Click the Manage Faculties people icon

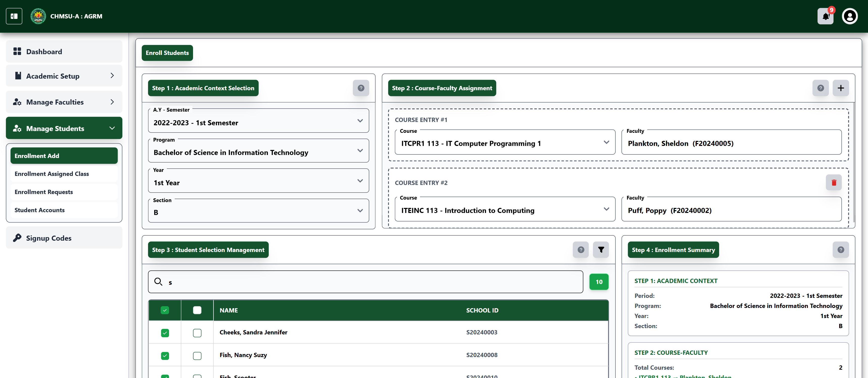point(17,102)
